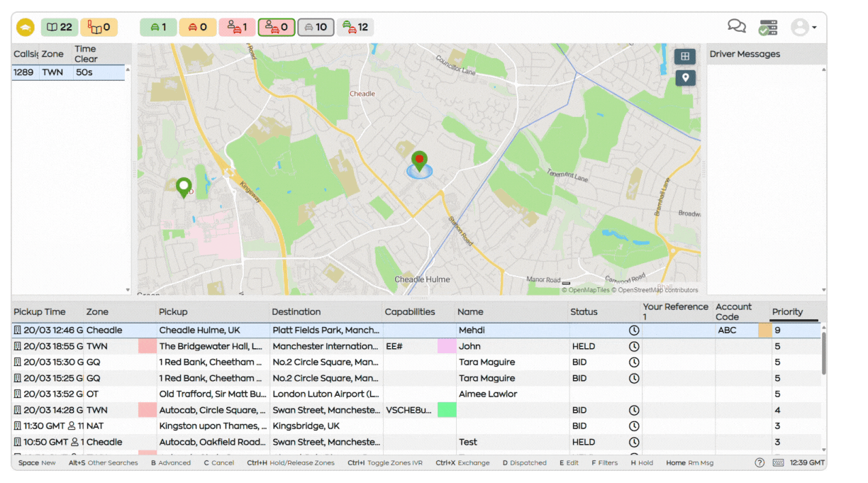This screenshot has height=483, width=868.
Task: Select the pink driver-with-car counter showing 1
Action: click(237, 28)
